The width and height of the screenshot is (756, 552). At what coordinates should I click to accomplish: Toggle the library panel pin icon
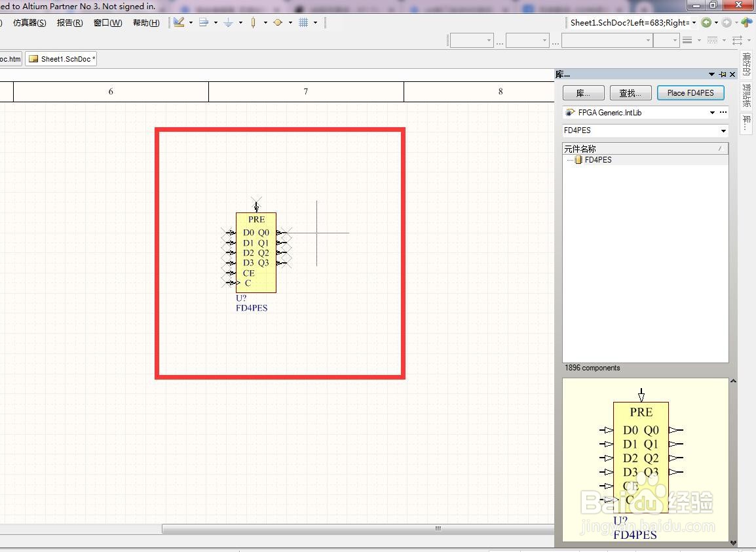point(722,74)
